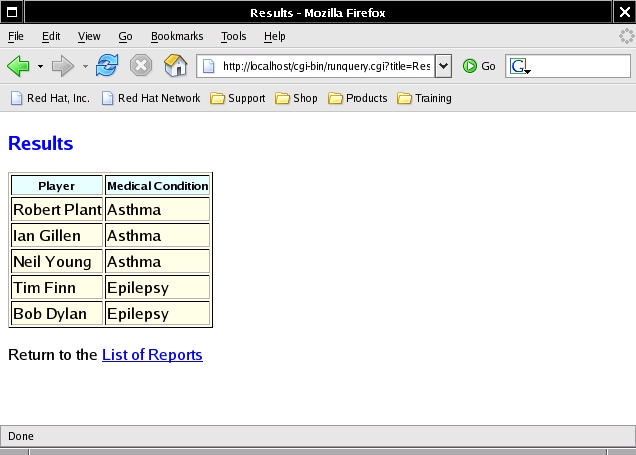Open the URL bar history dropdown
The width and height of the screenshot is (636, 455).
point(444,66)
